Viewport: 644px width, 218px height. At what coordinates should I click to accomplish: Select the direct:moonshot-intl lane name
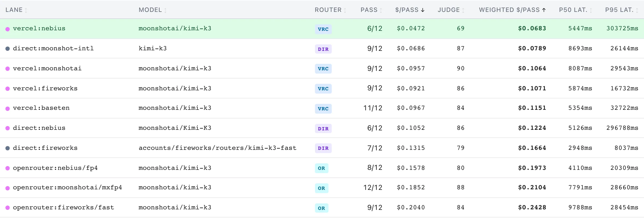click(53, 48)
